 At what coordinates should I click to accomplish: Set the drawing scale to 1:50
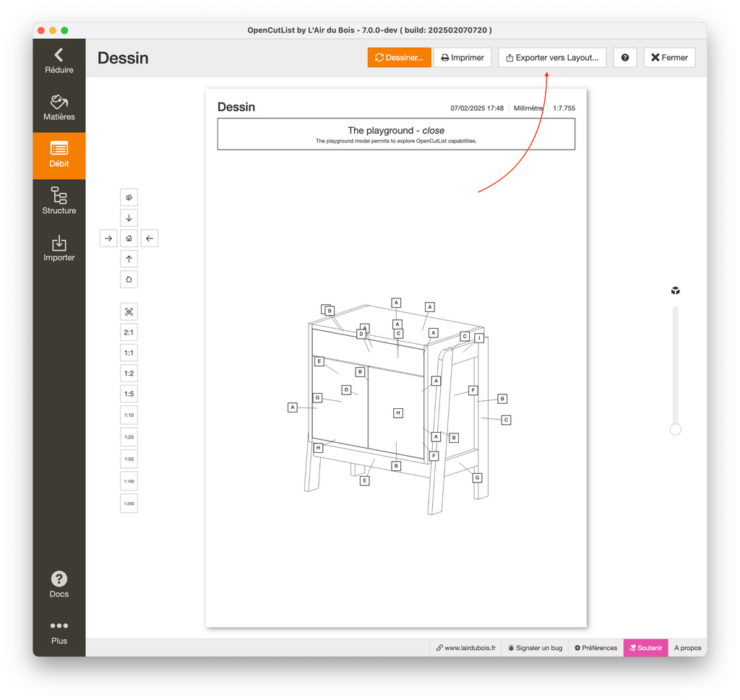click(129, 459)
